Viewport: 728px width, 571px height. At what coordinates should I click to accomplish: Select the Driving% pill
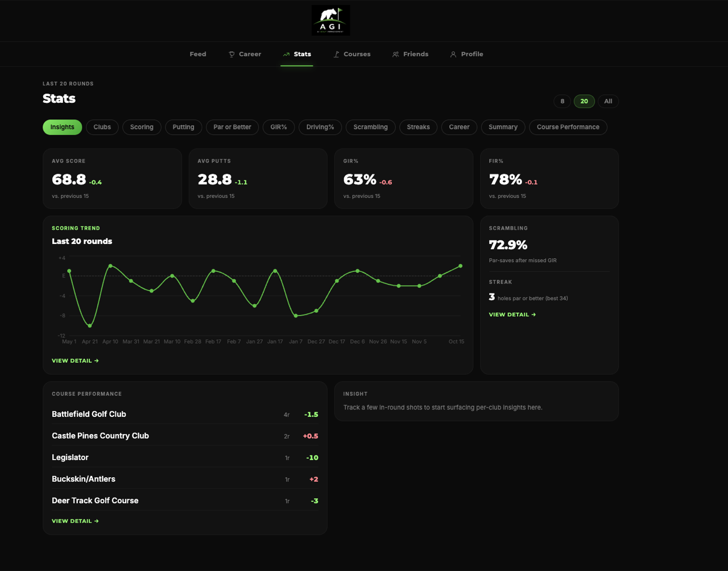coord(320,127)
